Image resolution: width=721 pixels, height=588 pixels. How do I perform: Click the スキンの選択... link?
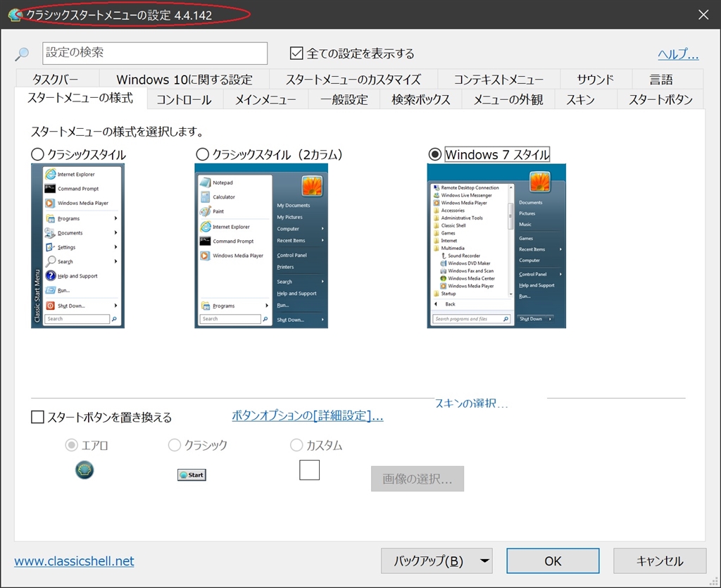pyautogui.click(x=471, y=404)
